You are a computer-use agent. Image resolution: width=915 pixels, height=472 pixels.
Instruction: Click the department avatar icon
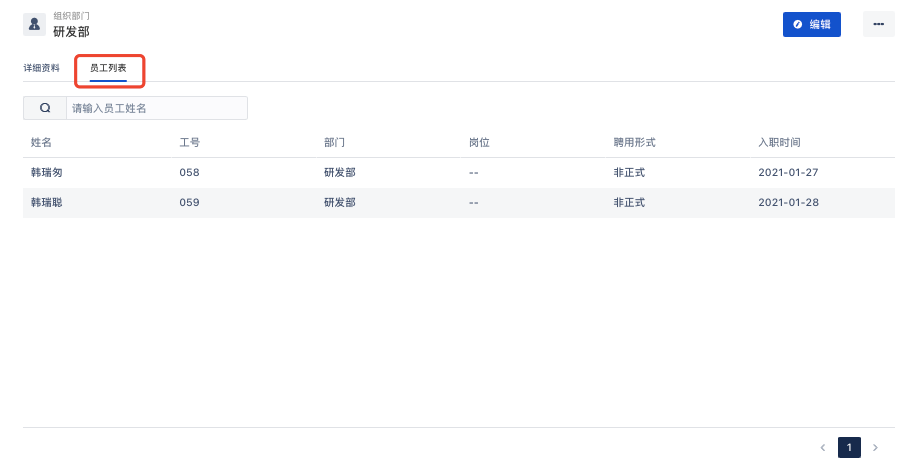(34, 25)
